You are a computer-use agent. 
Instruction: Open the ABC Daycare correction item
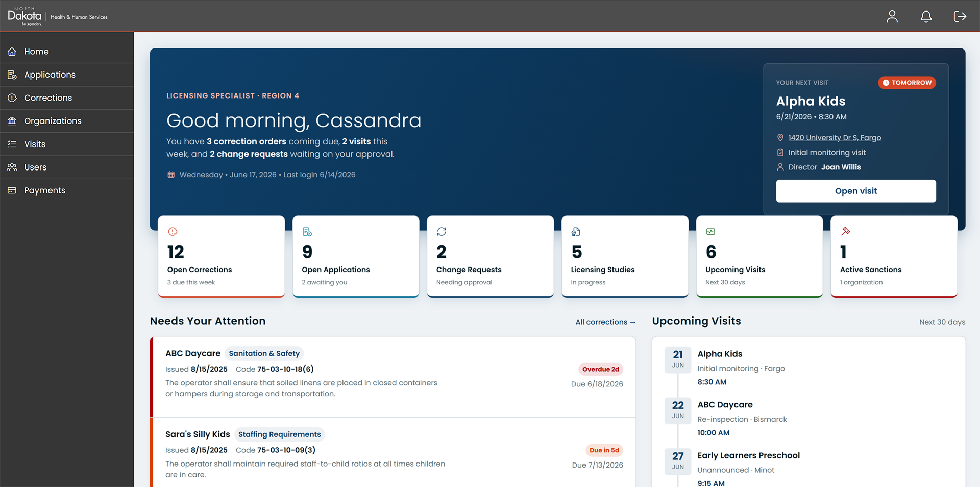point(393,377)
